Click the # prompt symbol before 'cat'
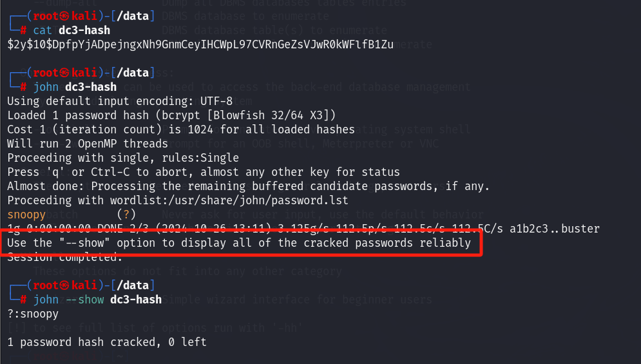 [23, 30]
